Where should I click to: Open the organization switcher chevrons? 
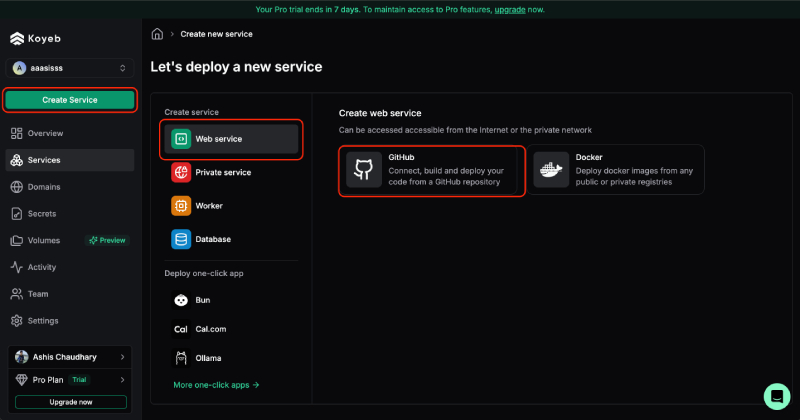tap(122, 68)
